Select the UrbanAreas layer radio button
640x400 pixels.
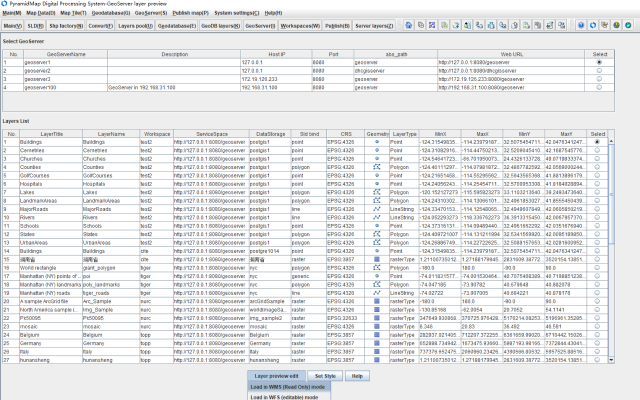coord(598,241)
